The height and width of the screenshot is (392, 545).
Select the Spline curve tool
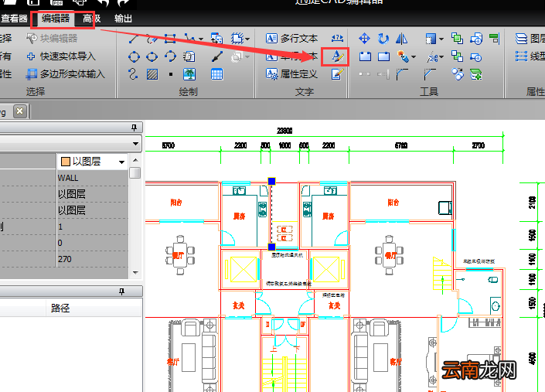(133, 74)
